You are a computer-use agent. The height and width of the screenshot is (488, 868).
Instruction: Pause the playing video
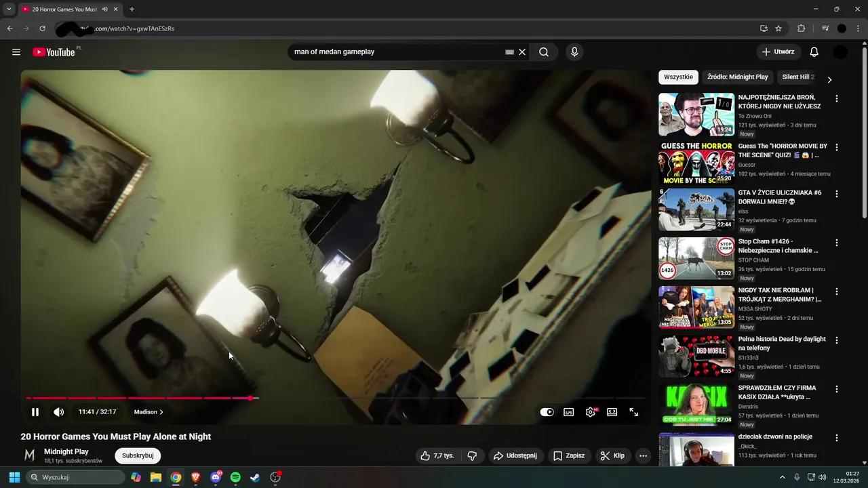click(35, 411)
